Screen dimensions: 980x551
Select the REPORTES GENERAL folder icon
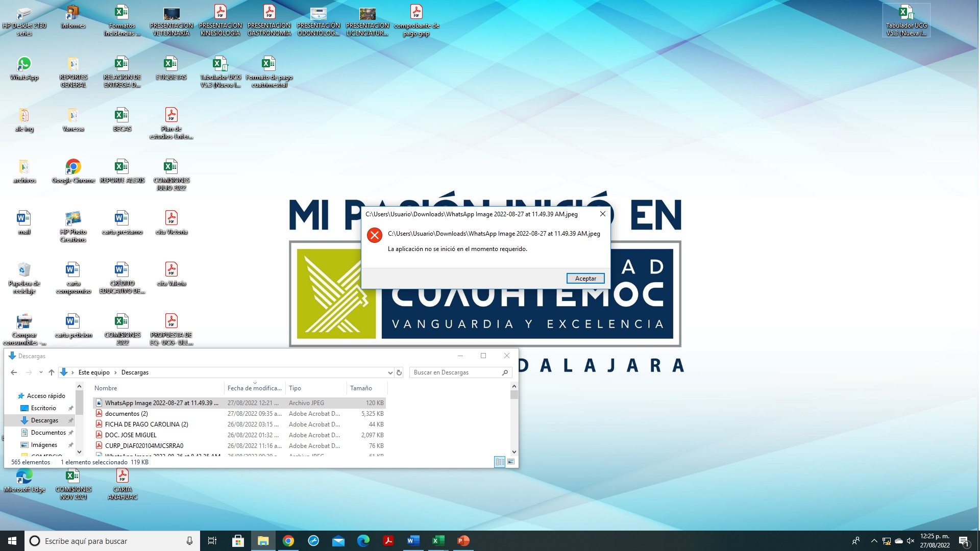[x=73, y=72]
